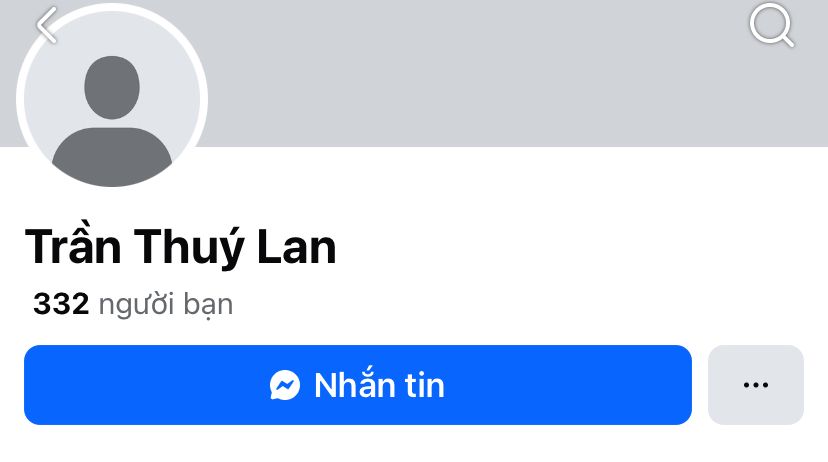Tap the tin word on the blue button
828x462 pixels.
pyautogui.click(x=425, y=385)
